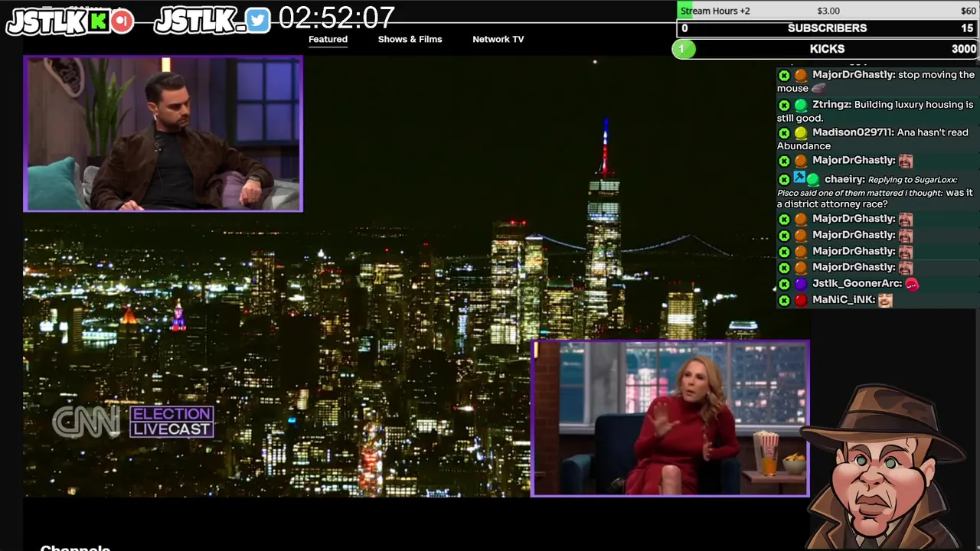Open the Shows & Films tab
The height and width of the screenshot is (551, 980).
(410, 39)
